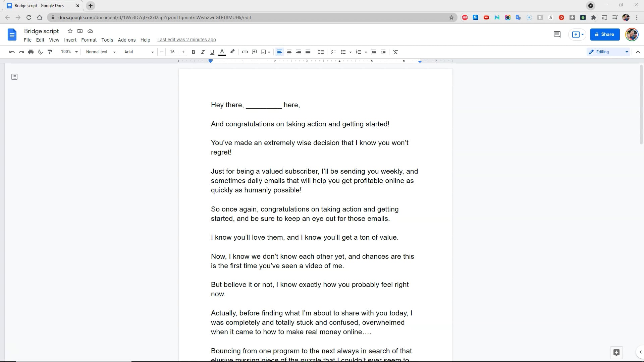This screenshot has height=362, width=644.
Task: Insert an image from the toolbar
Action: [264, 52]
